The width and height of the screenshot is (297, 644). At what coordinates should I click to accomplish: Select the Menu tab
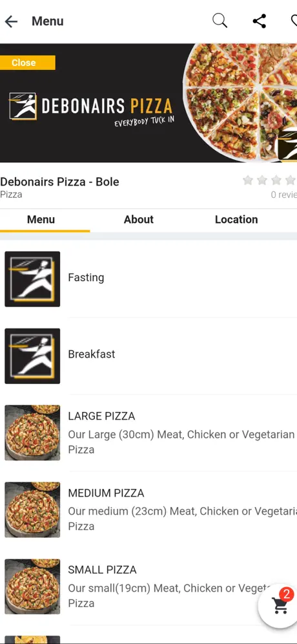pos(41,219)
